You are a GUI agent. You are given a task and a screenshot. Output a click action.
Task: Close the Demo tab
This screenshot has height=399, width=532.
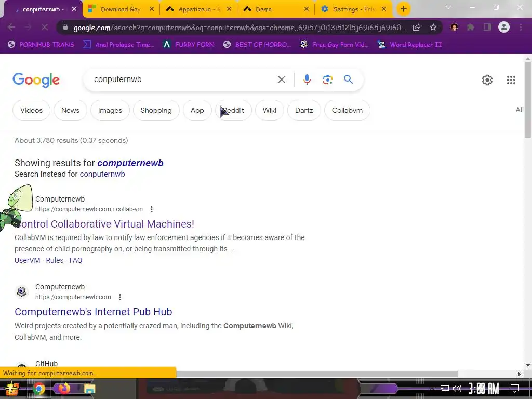pyautogui.click(x=307, y=9)
